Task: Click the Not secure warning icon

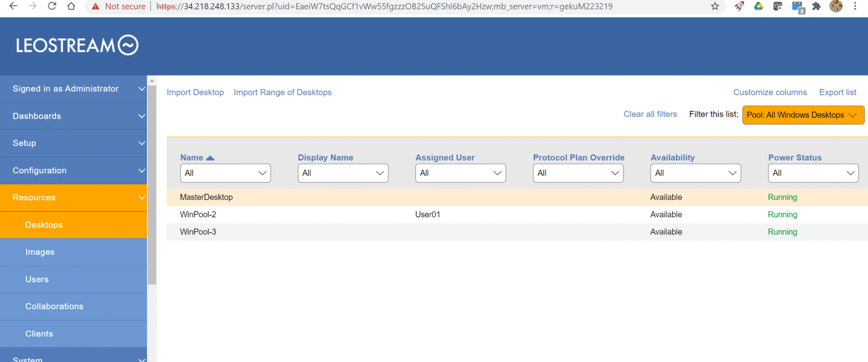Action: (95, 6)
